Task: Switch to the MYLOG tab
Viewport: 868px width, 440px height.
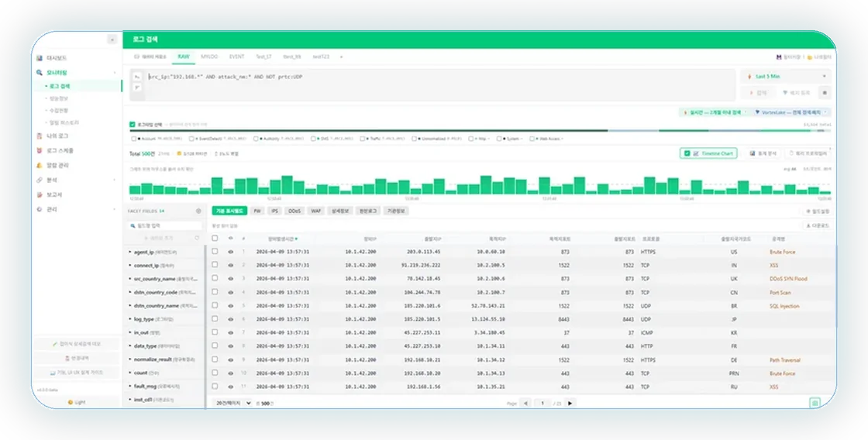Action: (209, 57)
